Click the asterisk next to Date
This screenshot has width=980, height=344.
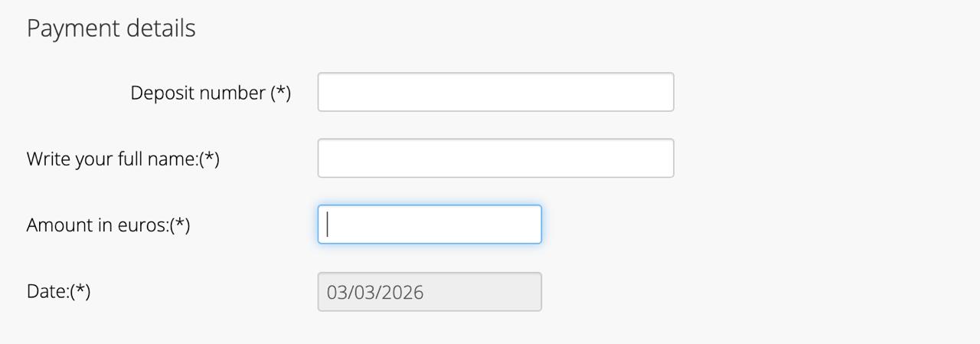point(80,291)
